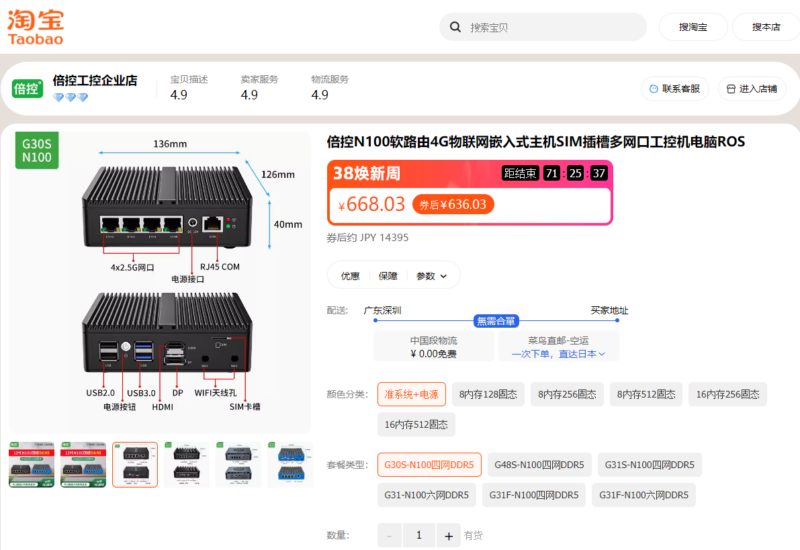Image resolution: width=800 pixels, height=550 pixels.
Task: Enter the store via 进入店铺
Action: click(x=752, y=89)
